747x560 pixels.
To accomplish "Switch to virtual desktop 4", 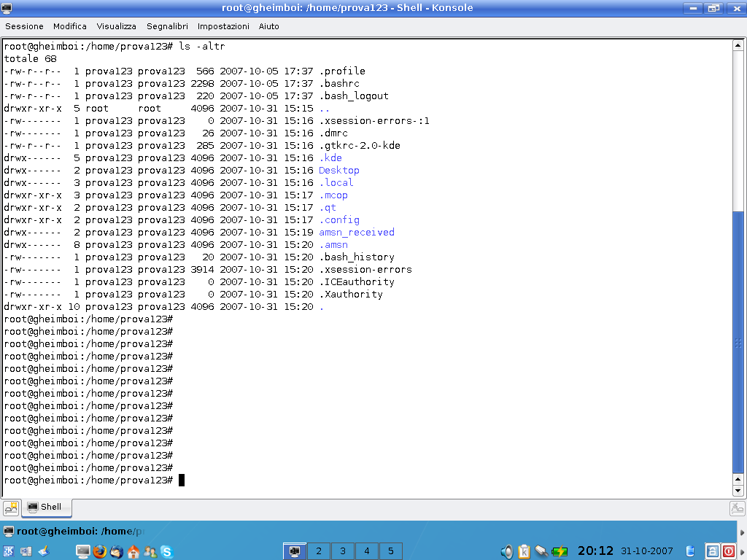I will tap(366, 551).
